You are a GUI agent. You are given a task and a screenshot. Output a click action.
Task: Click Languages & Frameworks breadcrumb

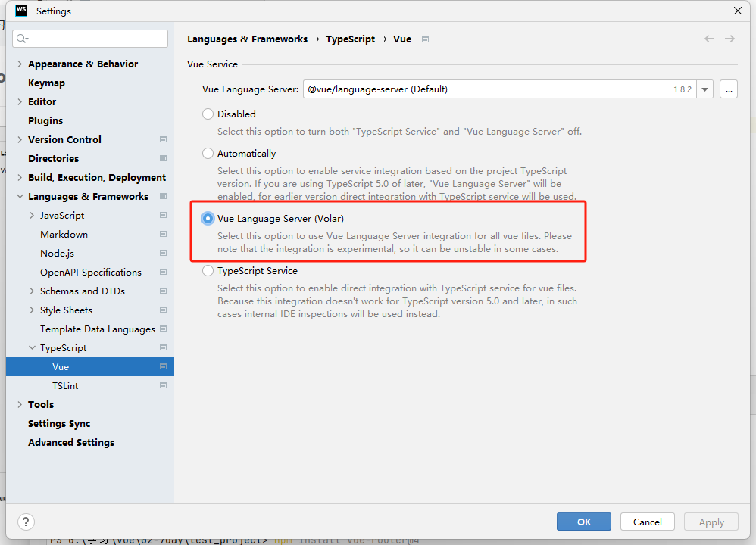pos(248,39)
